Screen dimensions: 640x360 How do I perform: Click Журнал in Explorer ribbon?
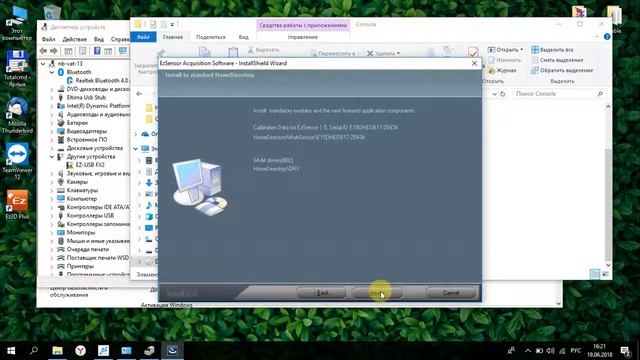point(502,70)
